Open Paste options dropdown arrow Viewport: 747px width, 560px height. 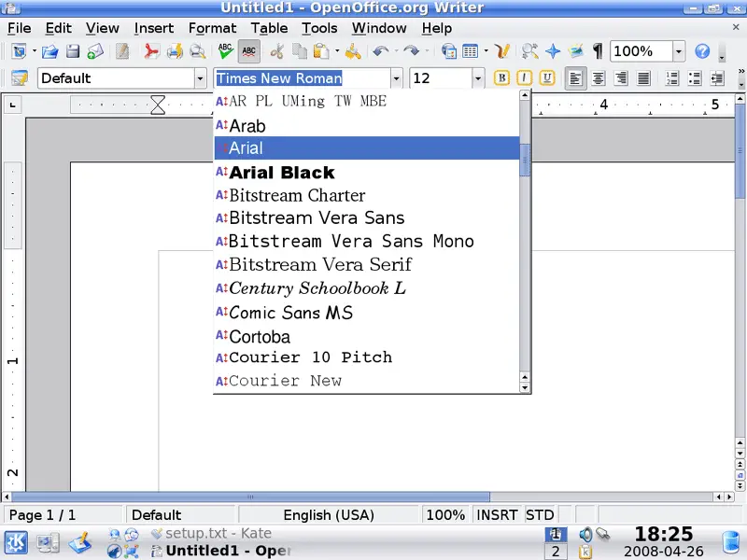pyautogui.click(x=337, y=51)
